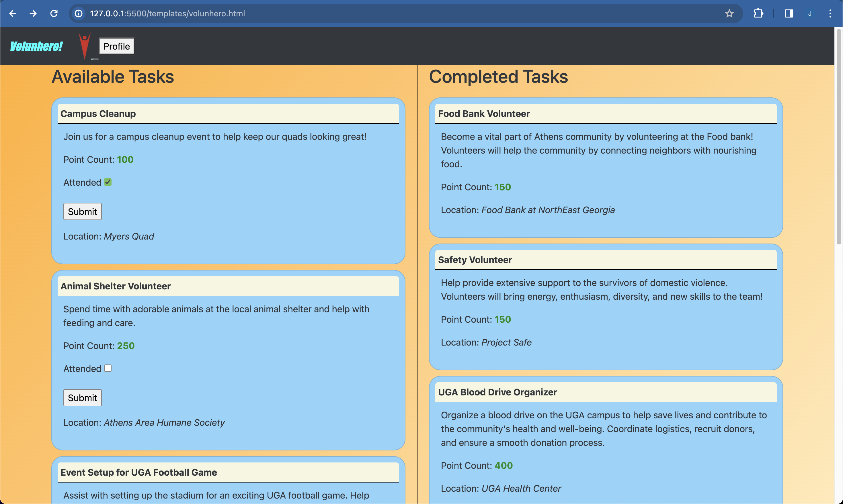Click the page vertical scrollbar thumb
Image resolution: width=843 pixels, height=504 pixels.
[x=839, y=136]
